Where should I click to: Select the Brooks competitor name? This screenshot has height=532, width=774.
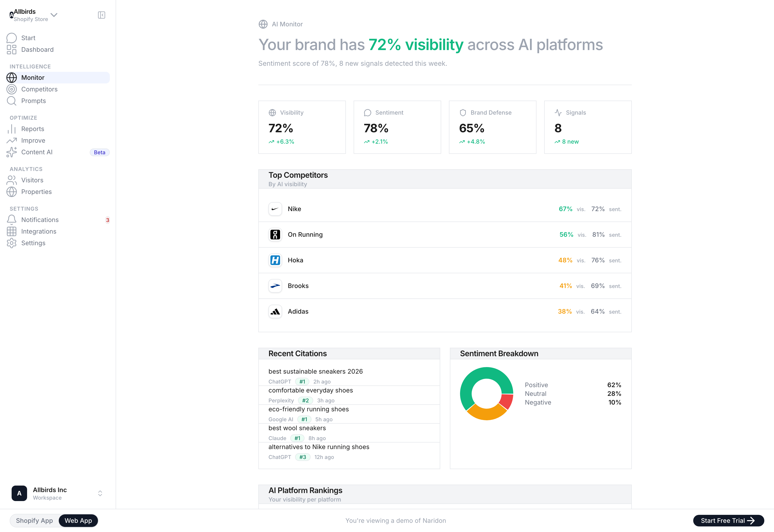[x=298, y=286]
